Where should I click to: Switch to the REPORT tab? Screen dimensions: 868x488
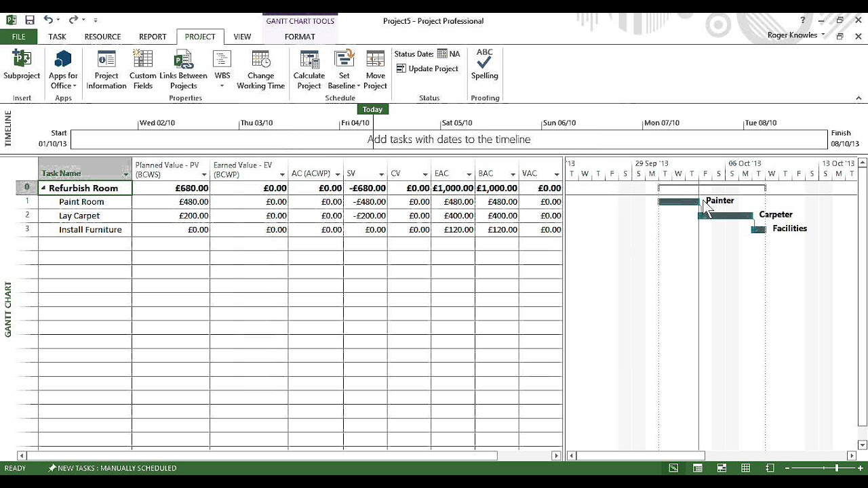[153, 37]
